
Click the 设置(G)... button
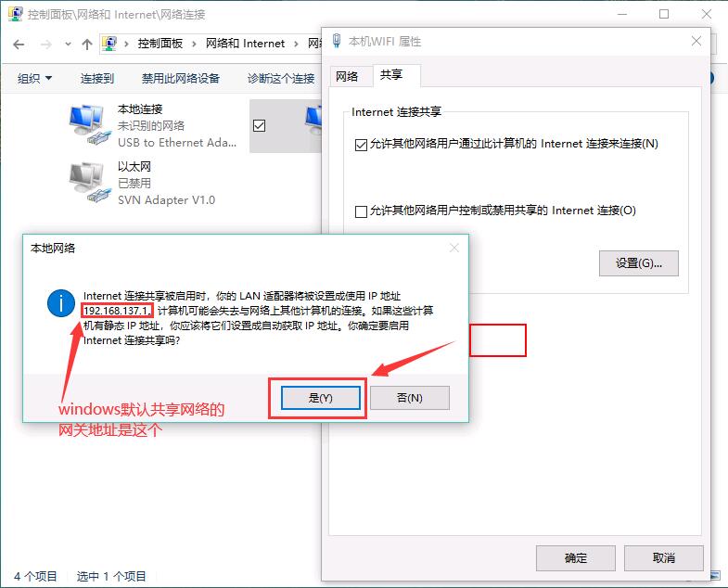pyautogui.click(x=638, y=263)
